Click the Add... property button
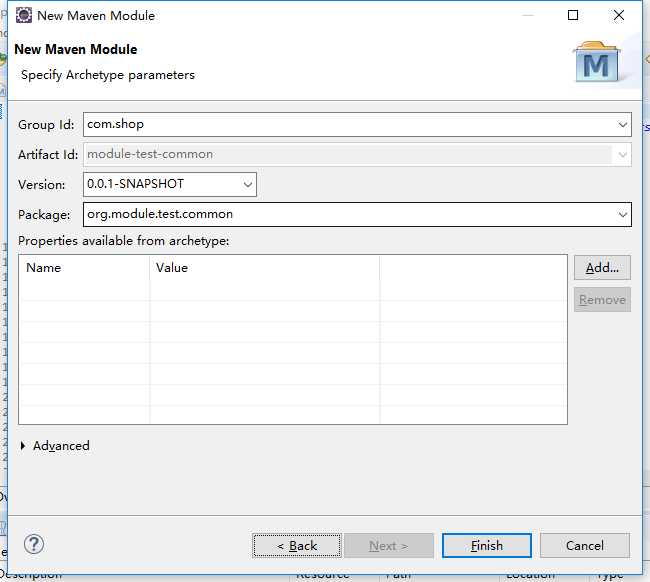 (x=602, y=268)
